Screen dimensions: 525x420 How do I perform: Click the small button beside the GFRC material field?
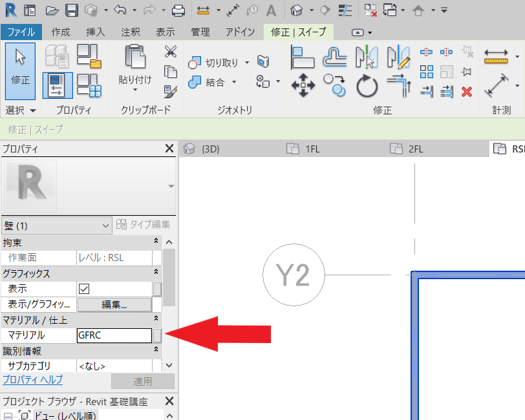(157, 335)
